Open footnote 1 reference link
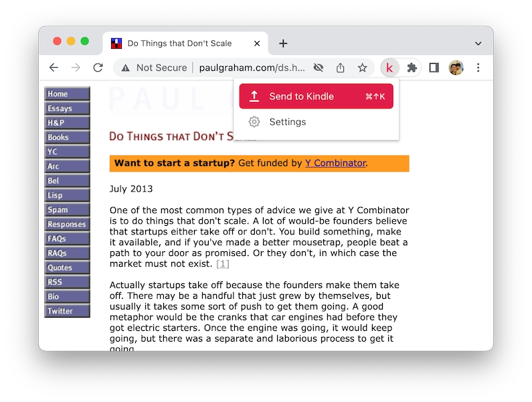This screenshot has width=532, height=402. tap(223, 264)
